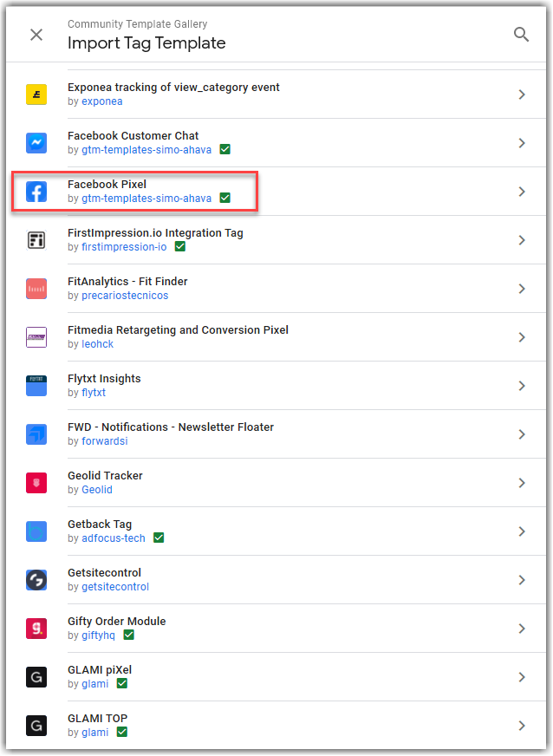Viewport: 553px width, 756px height.
Task: Expand FirstImpression.io Integration Tag chevron
Action: coord(522,240)
